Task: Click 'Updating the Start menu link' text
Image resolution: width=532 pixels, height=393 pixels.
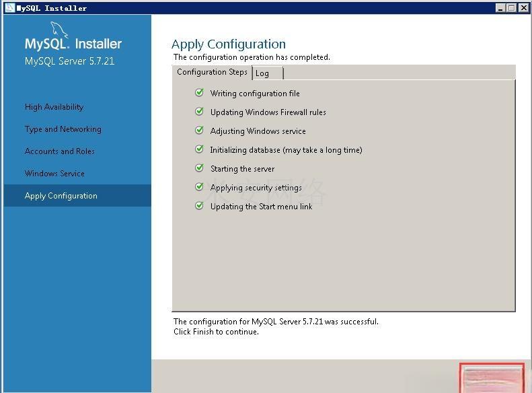Action: 261,207
